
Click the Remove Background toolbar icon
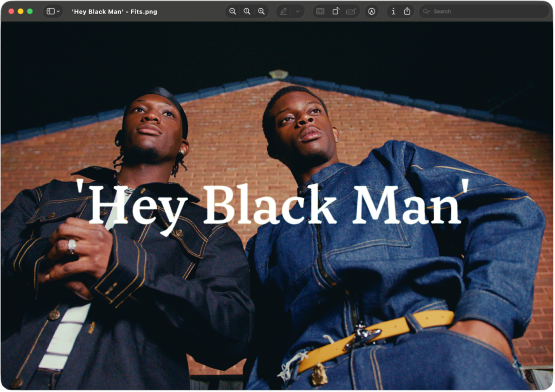(320, 11)
